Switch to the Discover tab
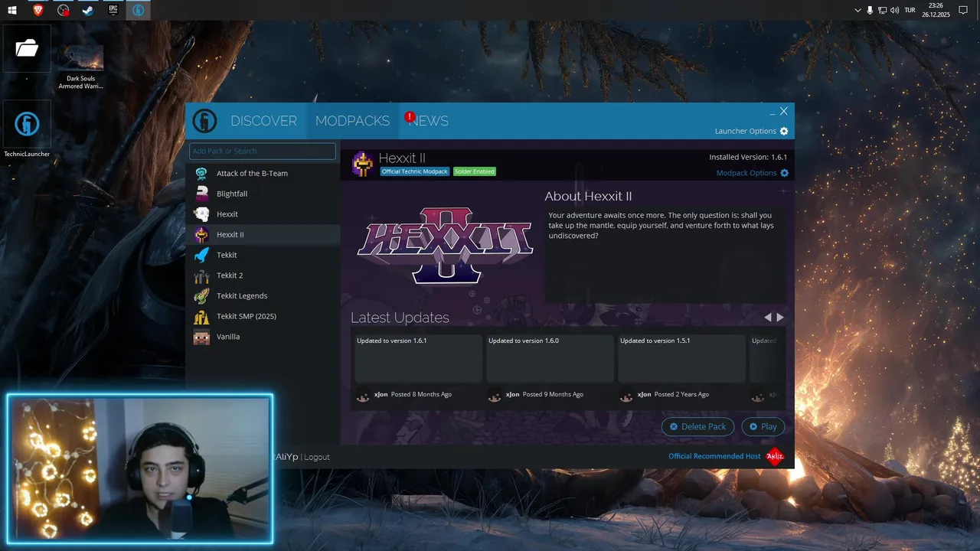 coord(263,121)
